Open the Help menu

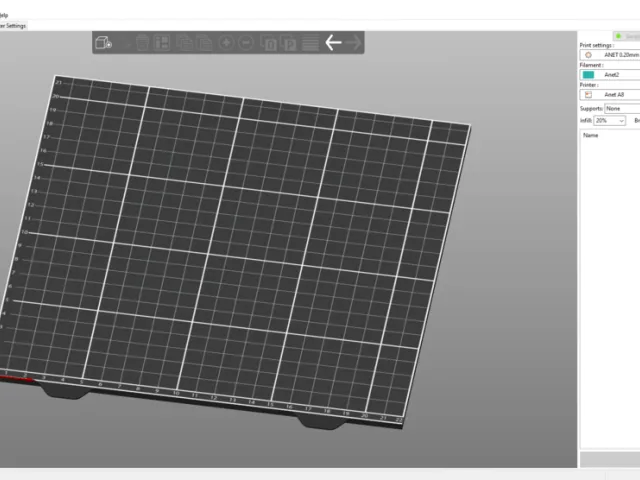pyautogui.click(x=4, y=15)
